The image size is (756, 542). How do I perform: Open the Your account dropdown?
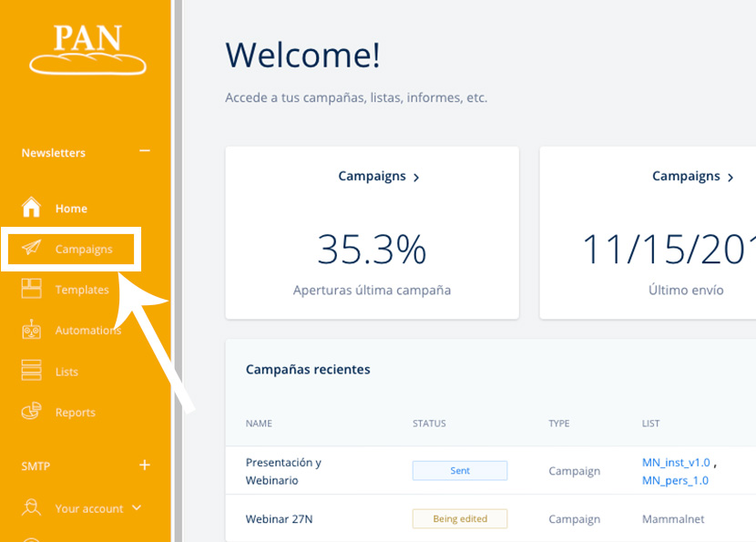click(137, 508)
